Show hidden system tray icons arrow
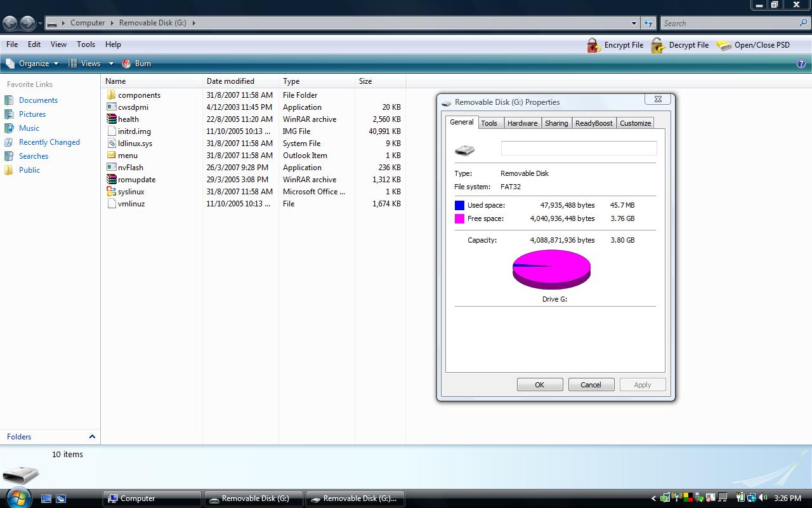This screenshot has height=508, width=812. pos(653,498)
